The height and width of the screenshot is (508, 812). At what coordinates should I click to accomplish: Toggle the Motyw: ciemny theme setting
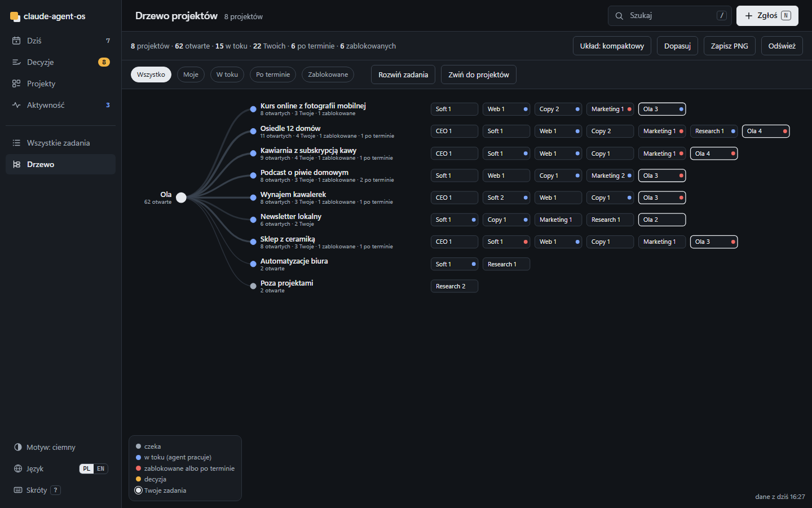(x=60, y=447)
